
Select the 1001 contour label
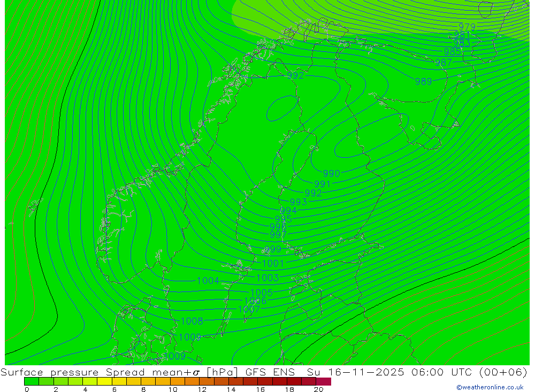273,263
